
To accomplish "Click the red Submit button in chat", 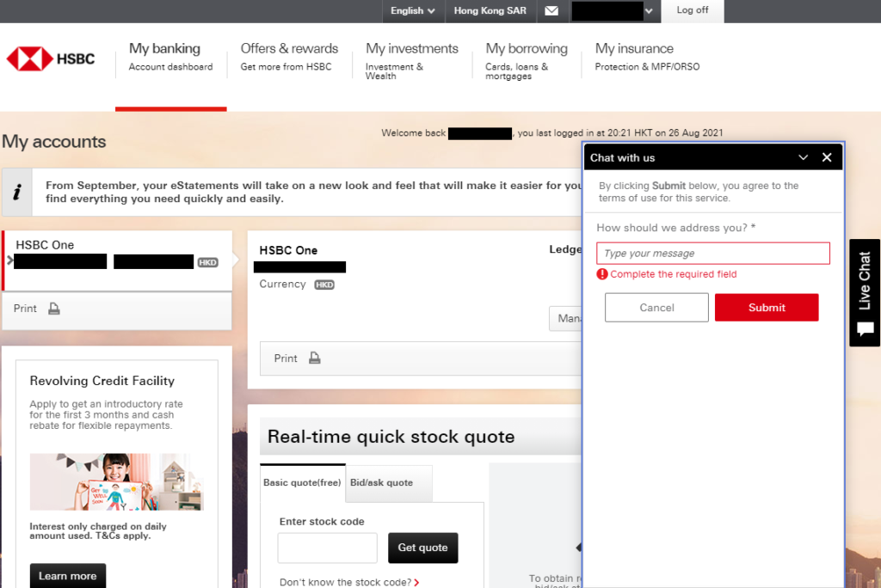I will coord(767,307).
